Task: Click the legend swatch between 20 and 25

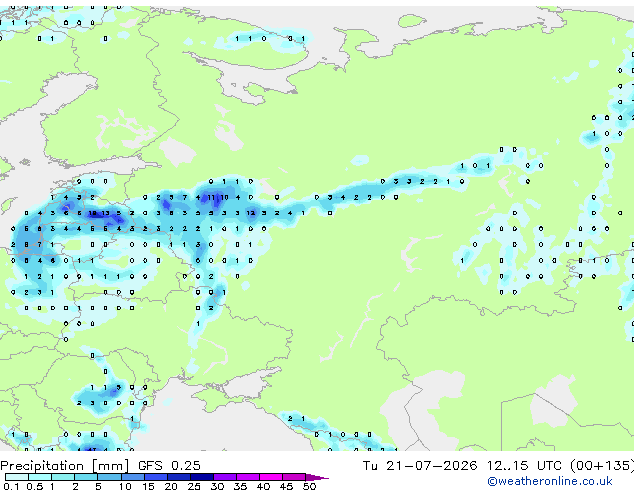Action: coord(178,477)
